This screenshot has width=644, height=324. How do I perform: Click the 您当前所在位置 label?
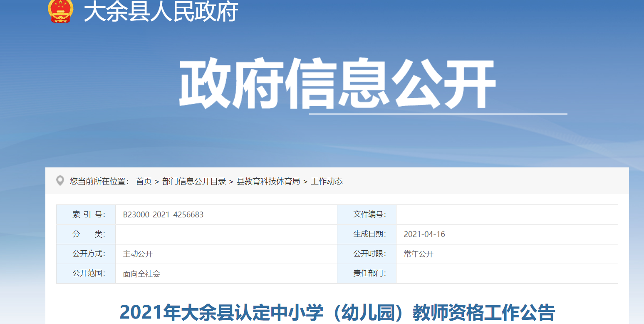click(99, 181)
